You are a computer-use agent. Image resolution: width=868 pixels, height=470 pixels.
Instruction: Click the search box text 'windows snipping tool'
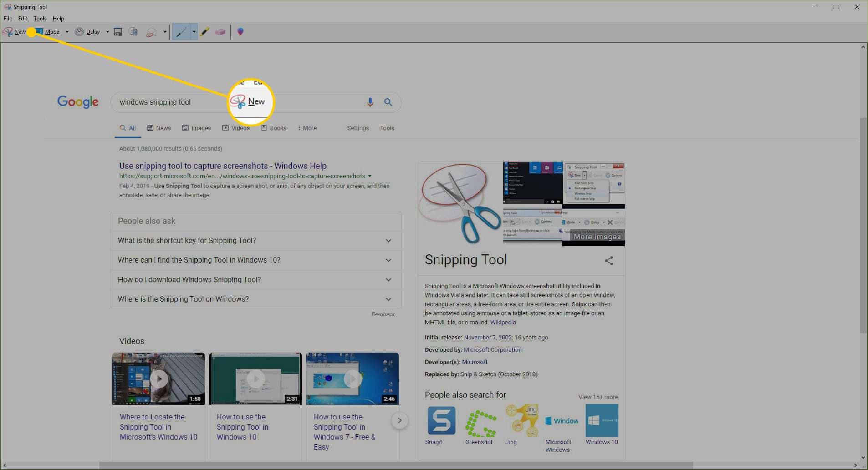pos(155,102)
